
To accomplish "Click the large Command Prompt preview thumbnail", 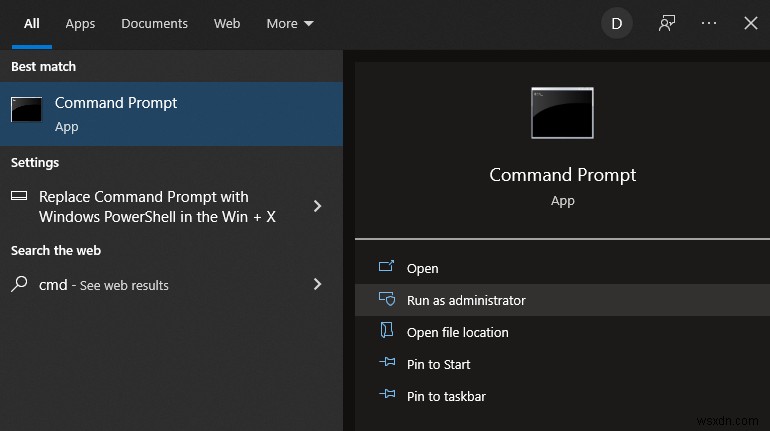I will point(562,113).
